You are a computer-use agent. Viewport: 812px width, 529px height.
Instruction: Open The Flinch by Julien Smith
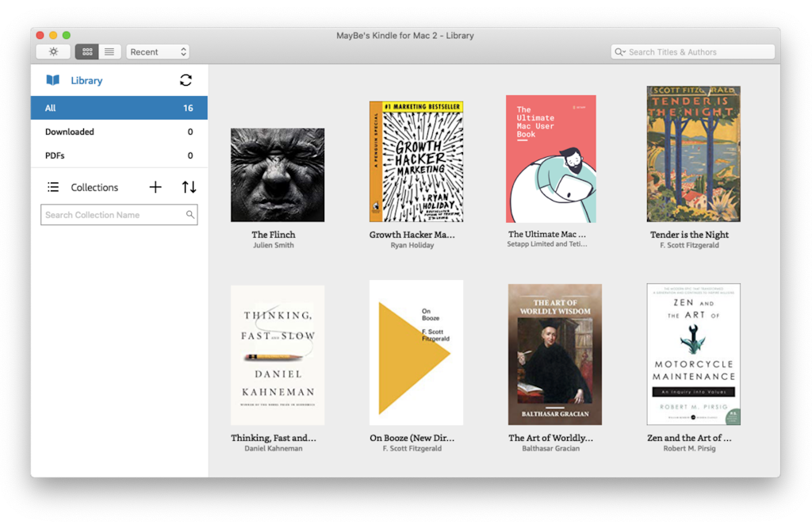(x=276, y=174)
